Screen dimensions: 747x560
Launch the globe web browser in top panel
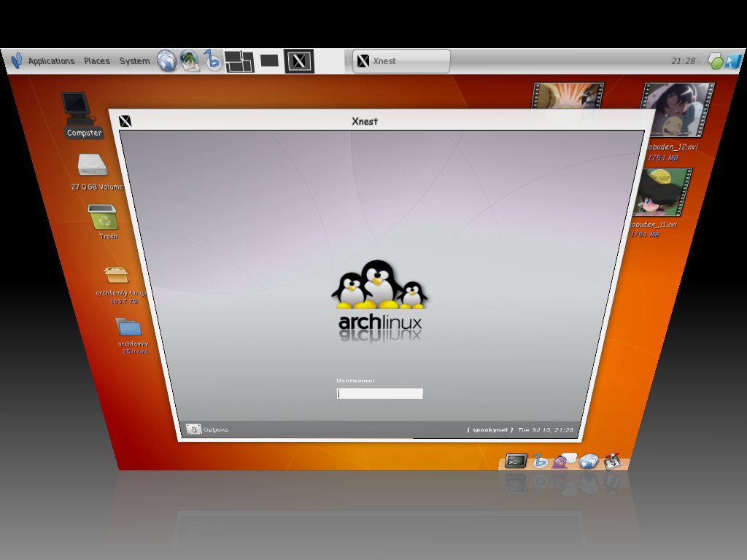coord(167,61)
